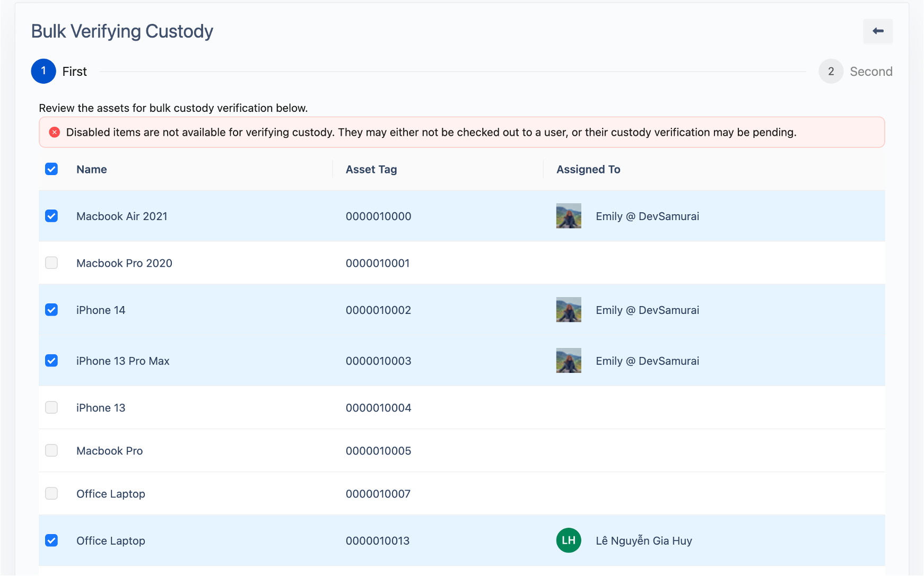Screen dimensions: 924x576
Task: Click the Lê Nguyễn Gia Huy assignee name
Action: [x=644, y=541]
